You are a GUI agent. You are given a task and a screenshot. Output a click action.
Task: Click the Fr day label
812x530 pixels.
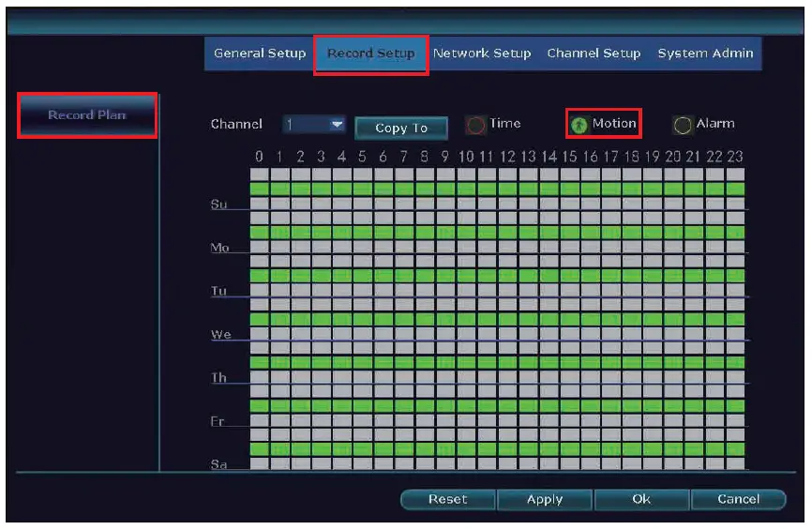click(x=218, y=421)
